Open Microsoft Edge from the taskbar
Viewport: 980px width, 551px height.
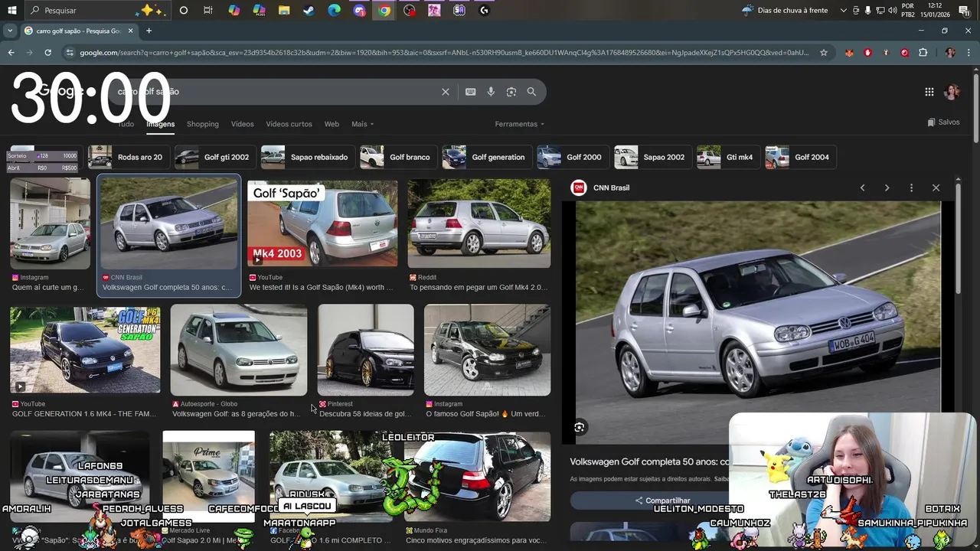pyautogui.click(x=335, y=11)
